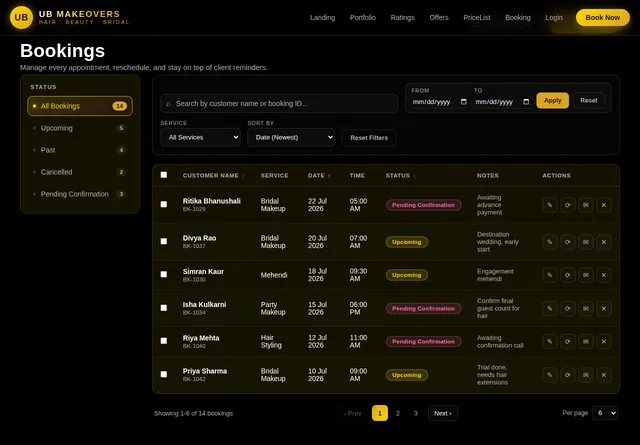Send reminder mail to Priya Sharma
Image resolution: width=640 pixels, height=445 pixels.
[x=586, y=375]
